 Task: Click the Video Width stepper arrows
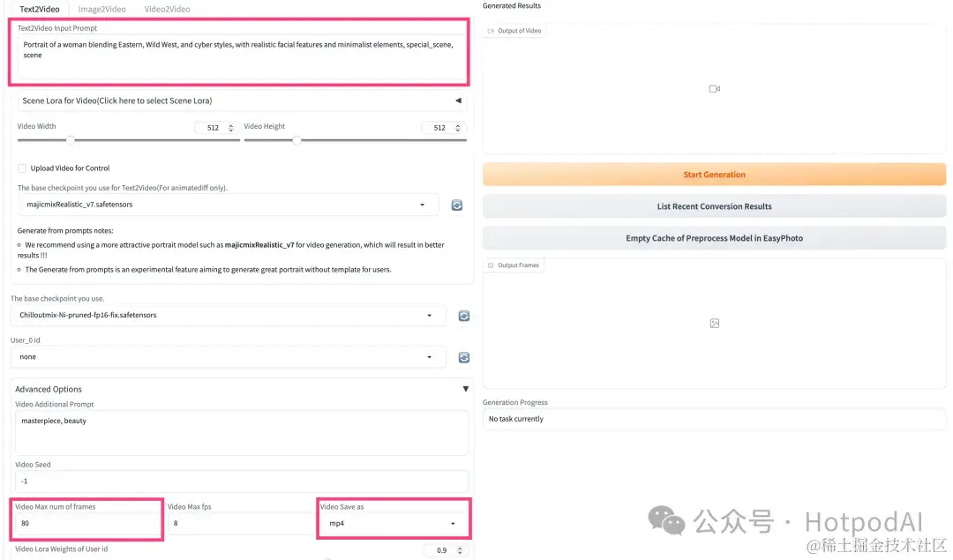[x=231, y=128]
